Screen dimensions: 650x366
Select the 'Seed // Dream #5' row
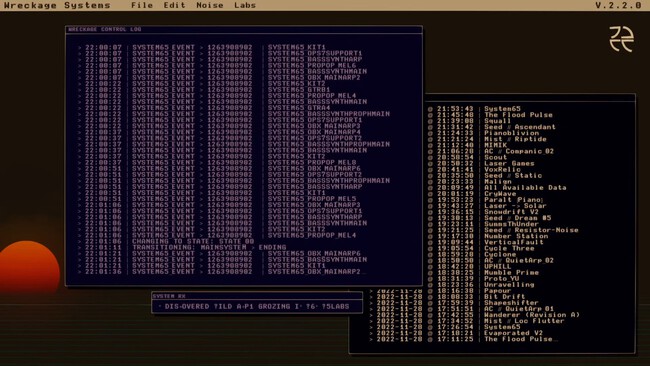pyautogui.click(x=490, y=218)
